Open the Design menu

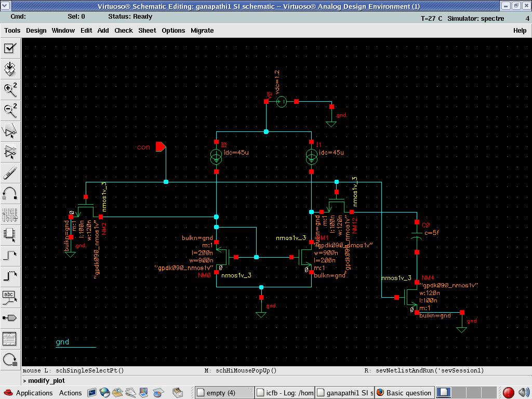pos(36,30)
